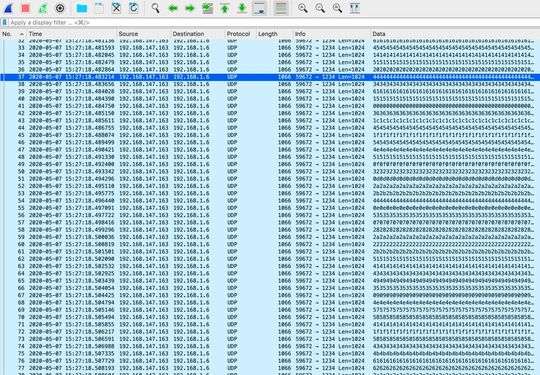Screen dimensions: 540x375
Task: Zoom out main window text
Action: point(320,8)
